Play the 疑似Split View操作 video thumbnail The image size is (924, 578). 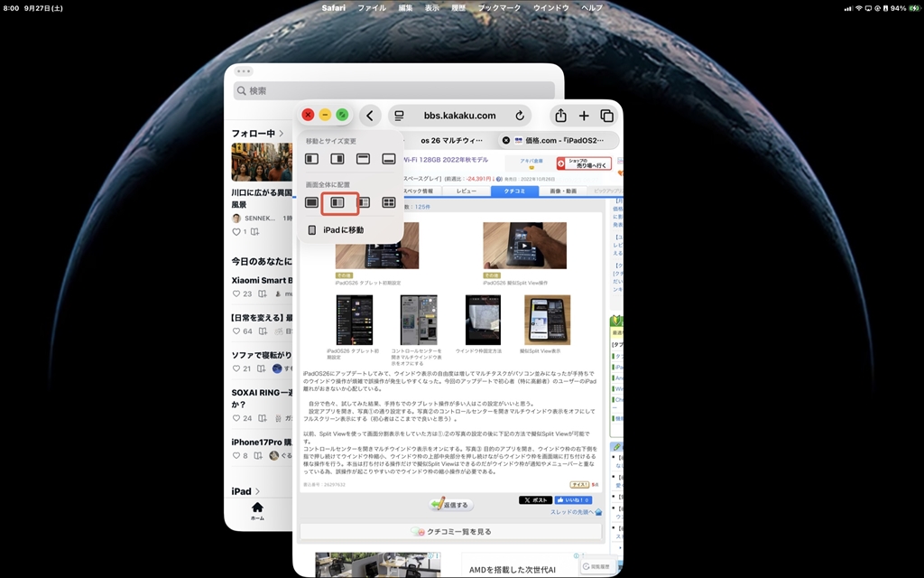point(524,246)
